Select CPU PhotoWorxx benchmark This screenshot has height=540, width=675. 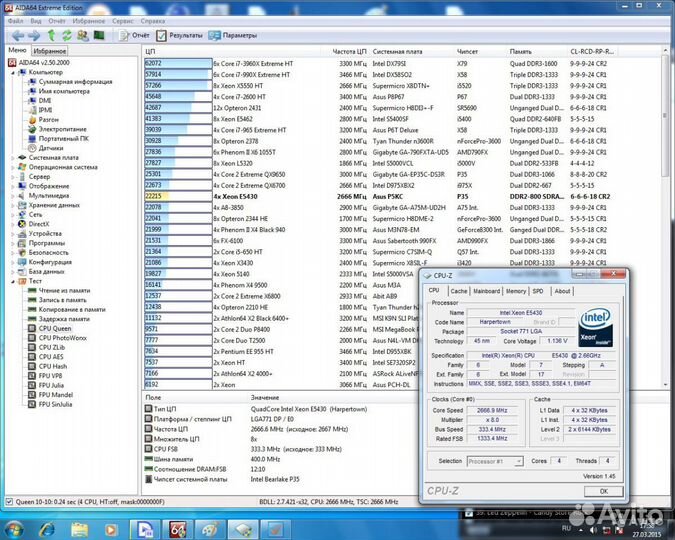pyautogui.click(x=57, y=338)
